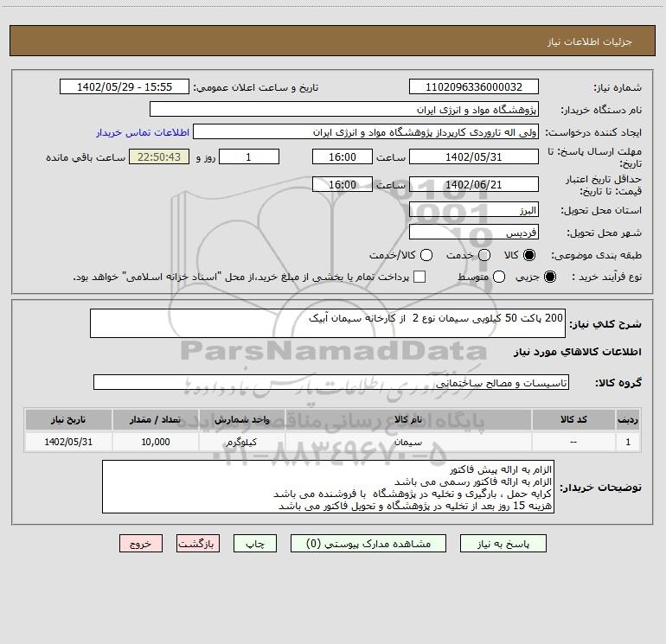Click the row number 1 cell
The image size is (666, 644).
(628, 442)
